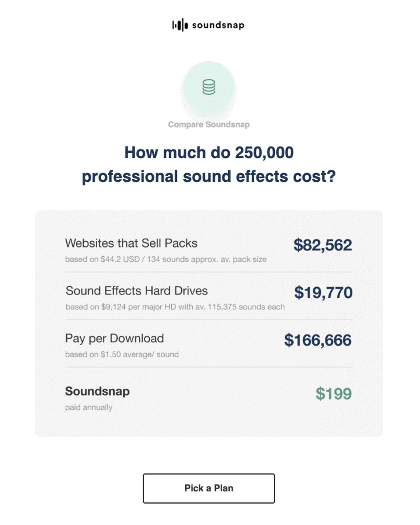The width and height of the screenshot is (420, 525).
Task: Select the Pay per Download row label
Action: [x=115, y=338]
